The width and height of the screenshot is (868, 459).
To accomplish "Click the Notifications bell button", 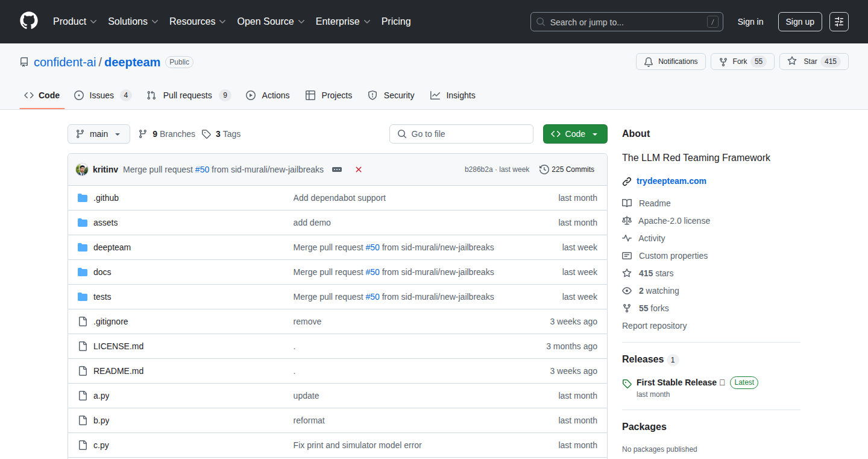I will tap(671, 62).
